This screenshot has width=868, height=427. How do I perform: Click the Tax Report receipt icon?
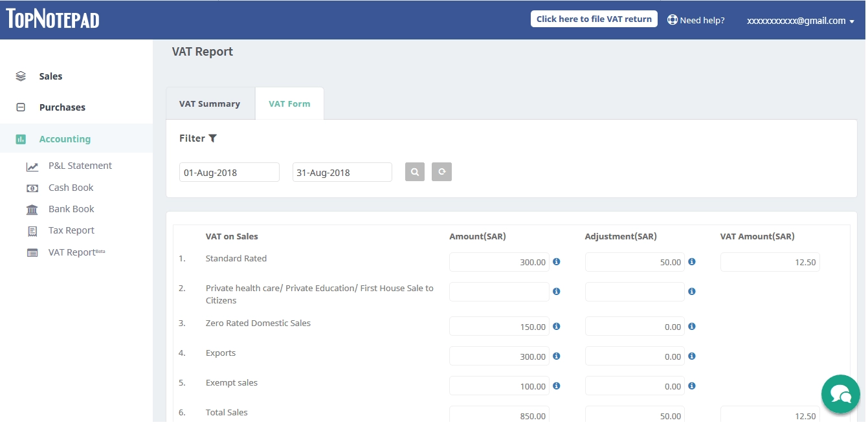[x=32, y=230]
